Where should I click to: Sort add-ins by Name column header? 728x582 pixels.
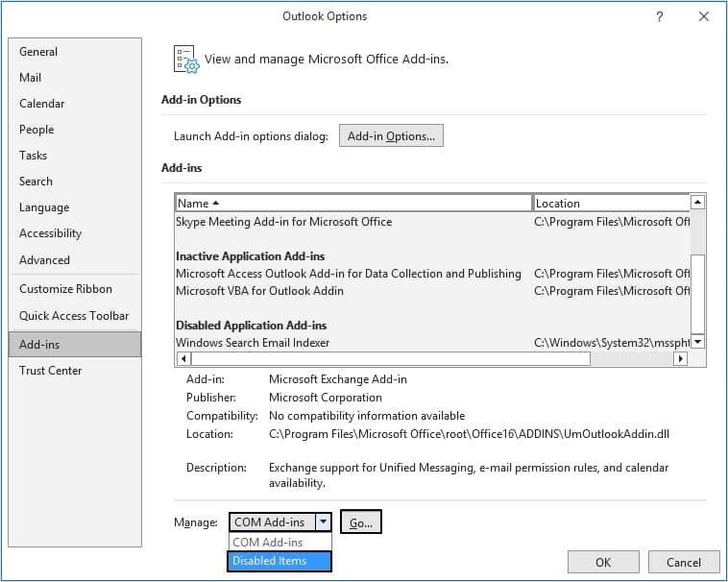tap(353, 204)
